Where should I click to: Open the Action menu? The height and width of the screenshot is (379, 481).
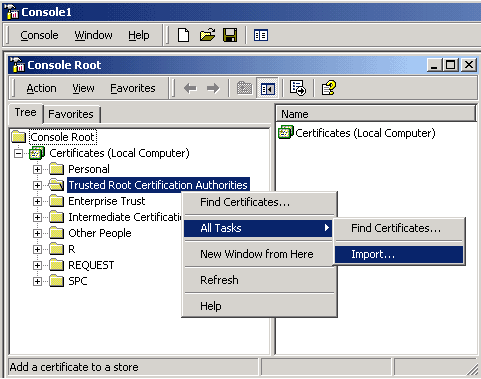[41, 88]
